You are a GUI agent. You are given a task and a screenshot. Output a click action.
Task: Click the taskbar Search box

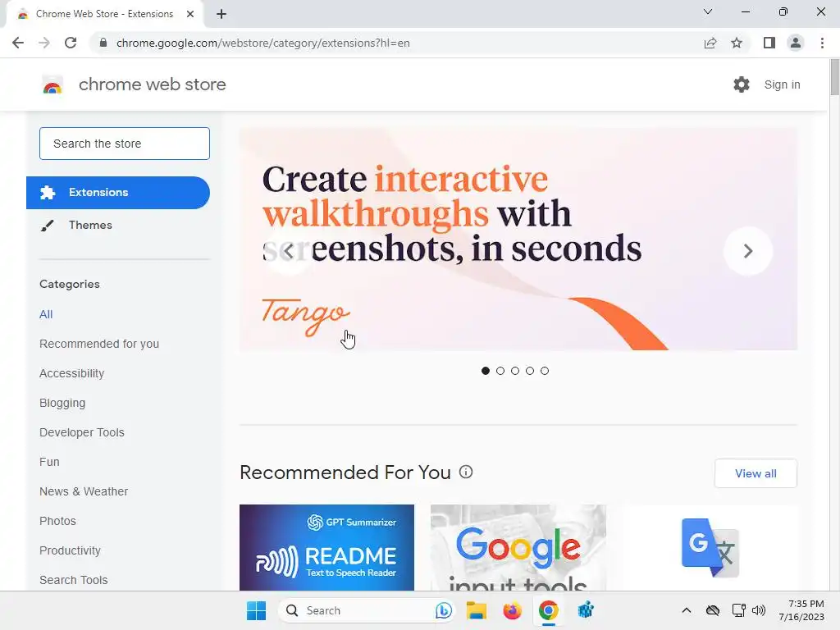click(366, 610)
